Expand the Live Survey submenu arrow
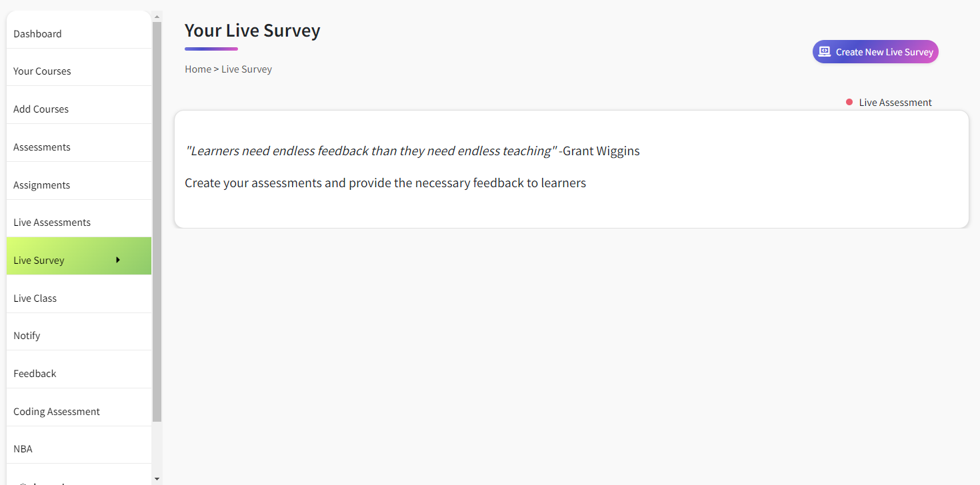The image size is (980, 485). coord(118,260)
